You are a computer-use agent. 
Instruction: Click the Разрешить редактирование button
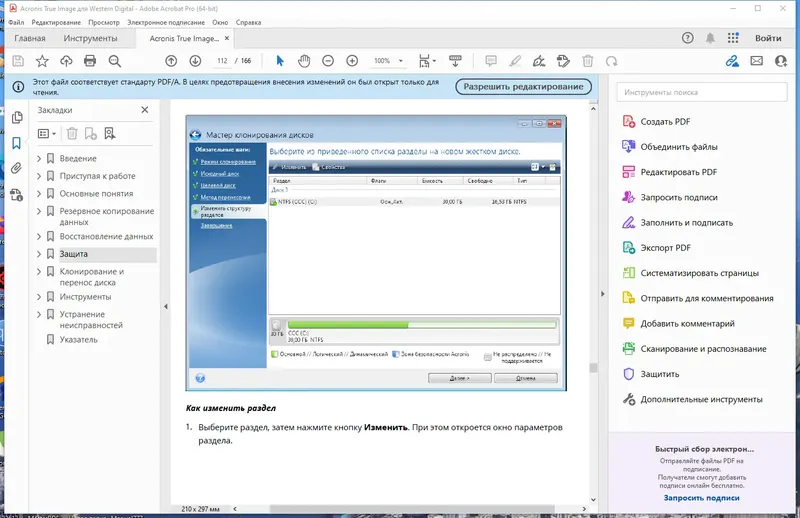(x=523, y=87)
